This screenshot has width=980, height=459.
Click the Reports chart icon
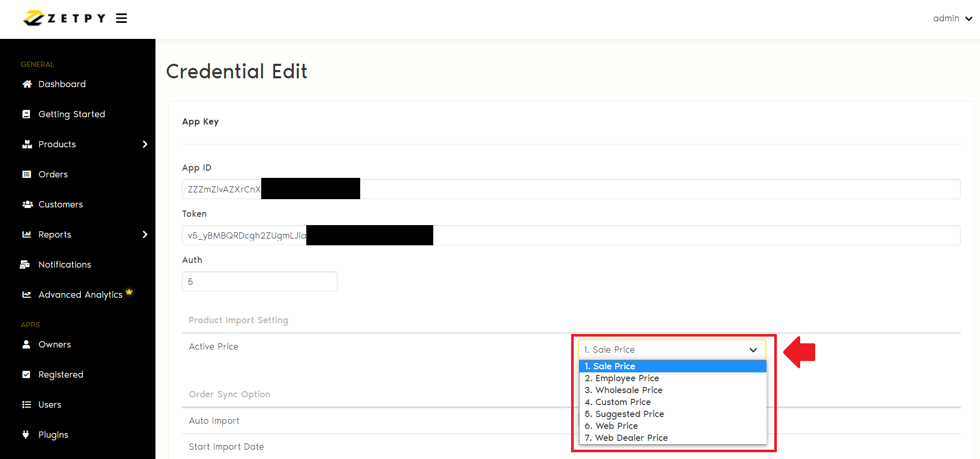pos(26,234)
